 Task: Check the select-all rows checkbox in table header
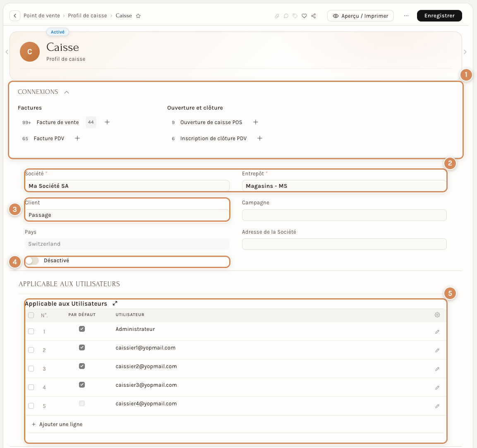click(x=31, y=315)
